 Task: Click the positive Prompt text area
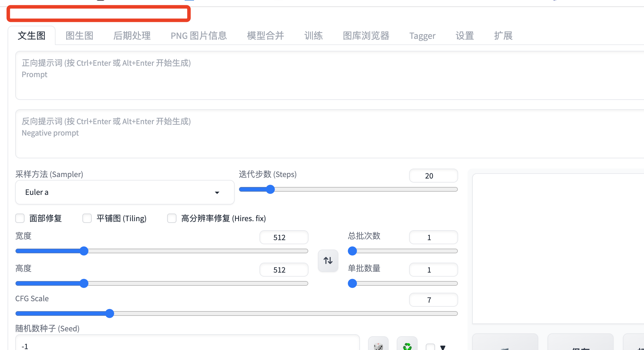(321, 75)
